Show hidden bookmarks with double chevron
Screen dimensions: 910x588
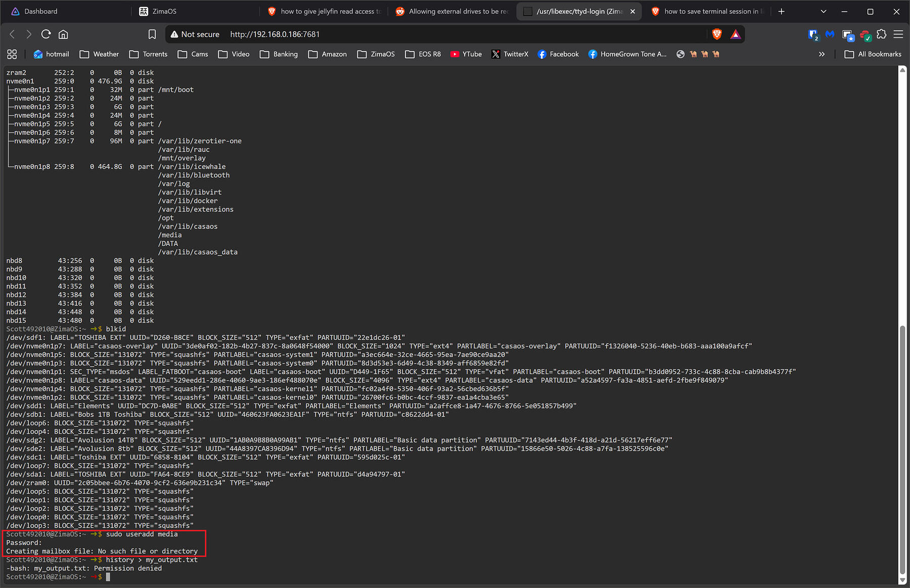(822, 54)
